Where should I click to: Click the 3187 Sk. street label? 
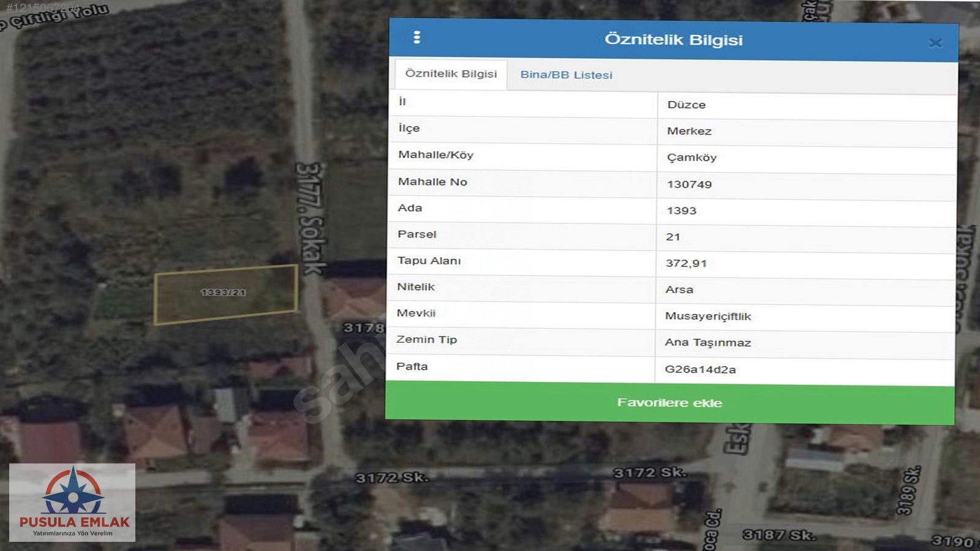779,535
